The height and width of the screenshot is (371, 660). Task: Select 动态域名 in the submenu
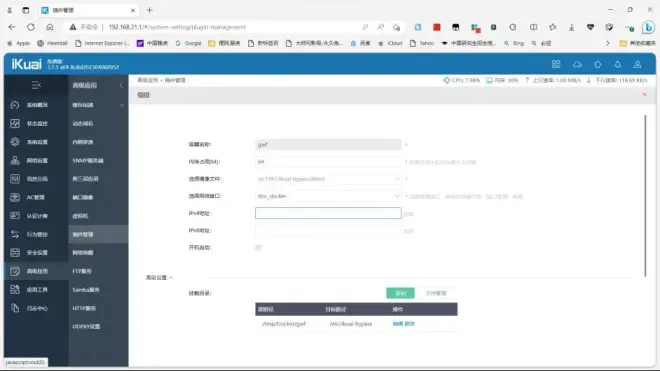(83, 123)
